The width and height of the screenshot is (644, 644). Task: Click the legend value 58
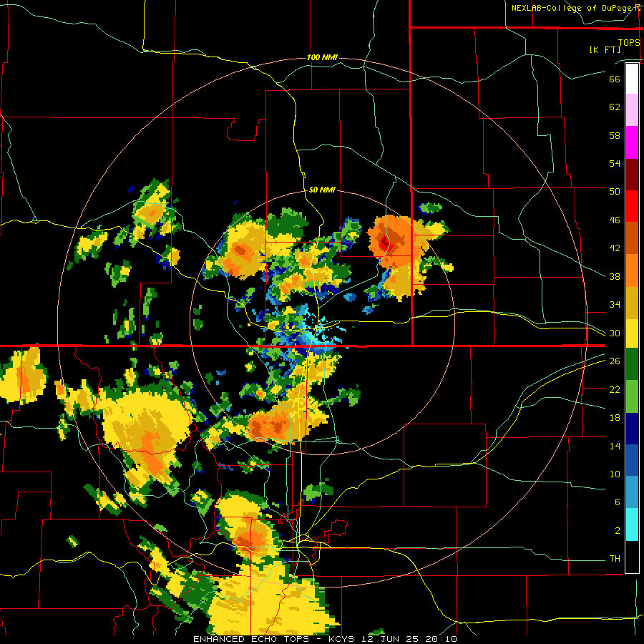[x=615, y=135]
